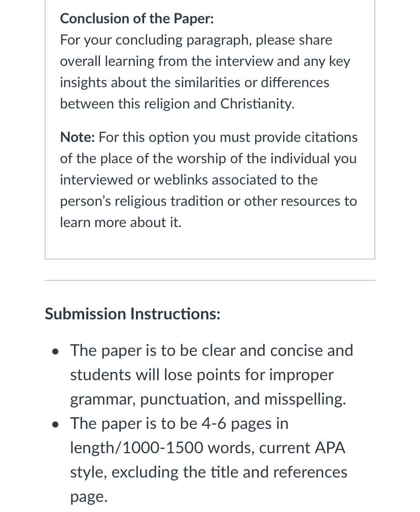420x512 pixels.
Task: Click the 'Note:' bold label
Action: click(x=78, y=137)
